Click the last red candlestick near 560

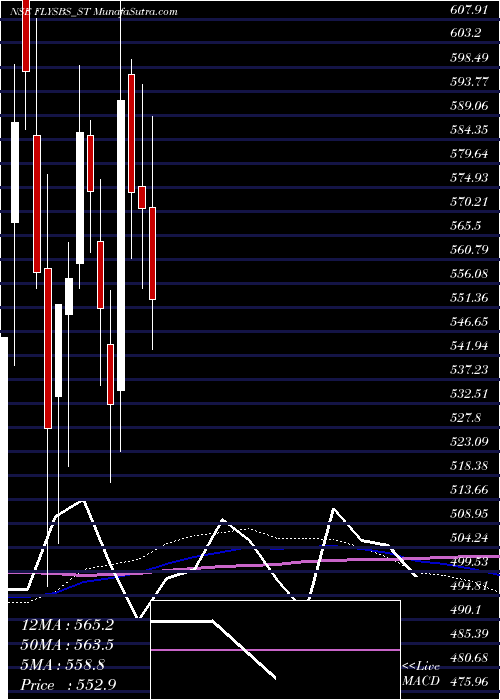pos(152,253)
